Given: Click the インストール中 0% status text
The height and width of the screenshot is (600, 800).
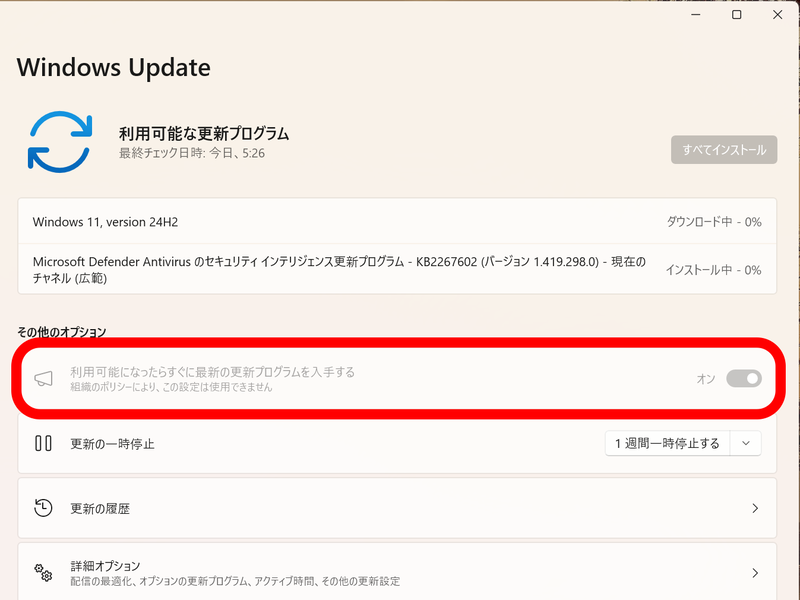Looking at the screenshot, I should [x=715, y=269].
